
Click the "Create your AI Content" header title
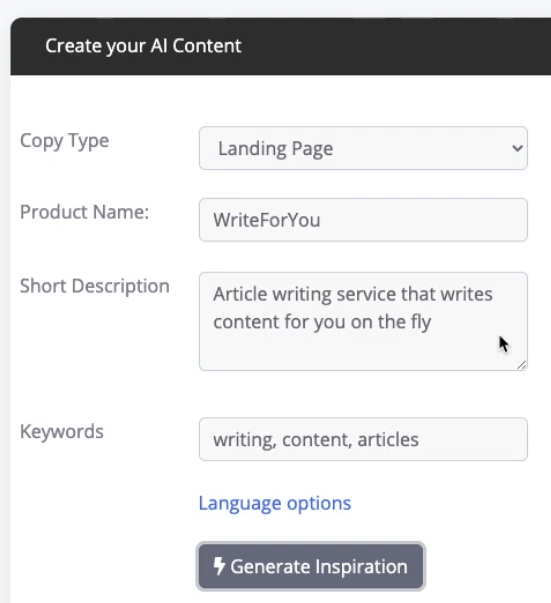143,46
